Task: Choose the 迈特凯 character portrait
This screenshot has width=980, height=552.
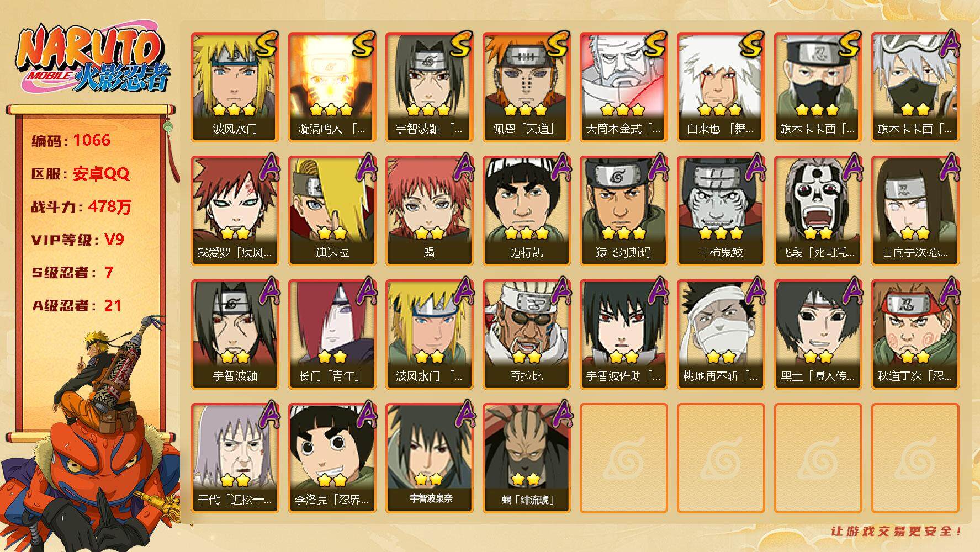Action: (526, 211)
